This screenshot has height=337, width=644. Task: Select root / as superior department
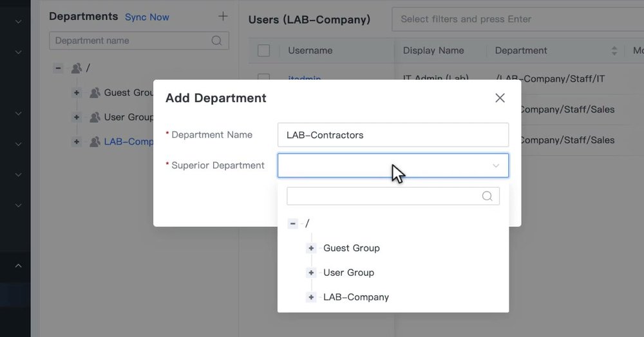[307, 223]
